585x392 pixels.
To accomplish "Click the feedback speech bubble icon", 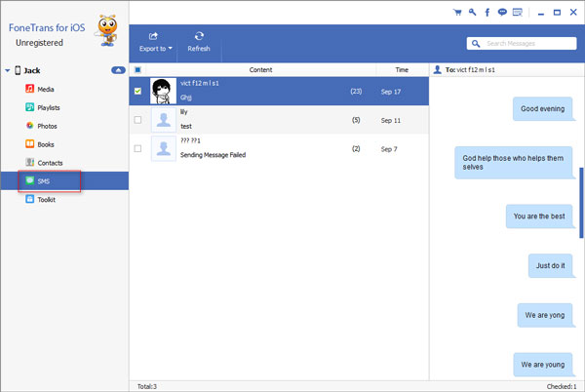I will click(501, 13).
